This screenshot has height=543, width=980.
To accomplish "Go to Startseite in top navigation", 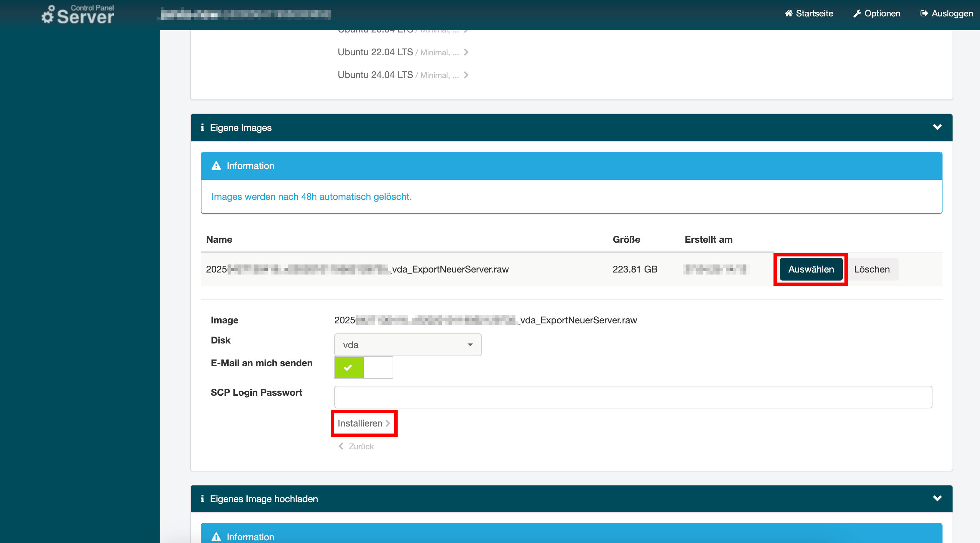I will (x=808, y=13).
